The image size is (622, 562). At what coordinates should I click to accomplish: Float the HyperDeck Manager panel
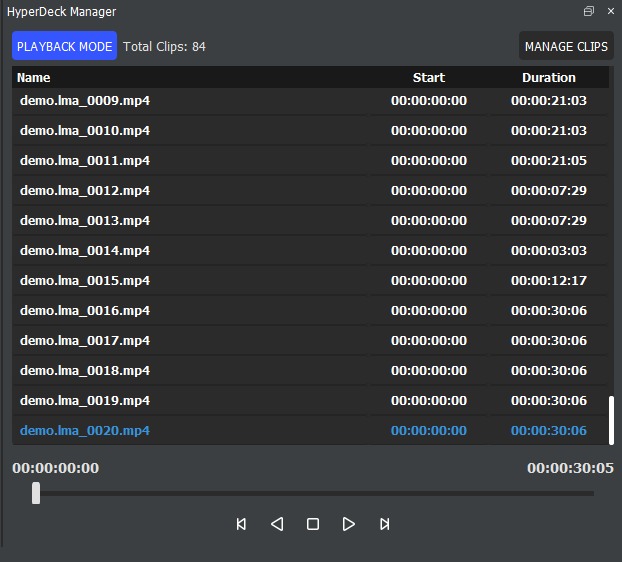pyautogui.click(x=589, y=11)
